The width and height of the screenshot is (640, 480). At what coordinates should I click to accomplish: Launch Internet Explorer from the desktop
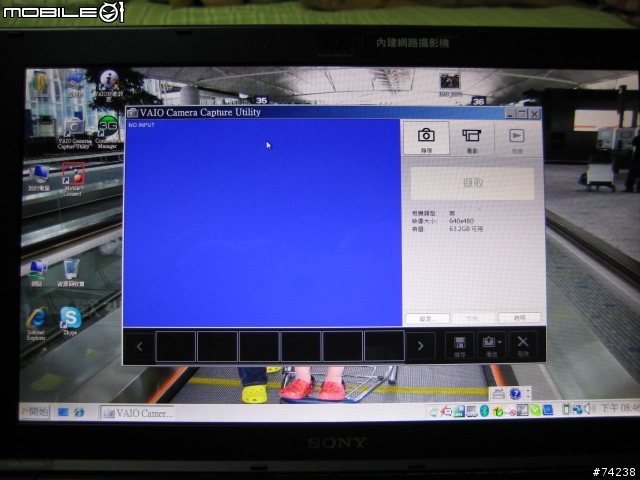(37, 324)
